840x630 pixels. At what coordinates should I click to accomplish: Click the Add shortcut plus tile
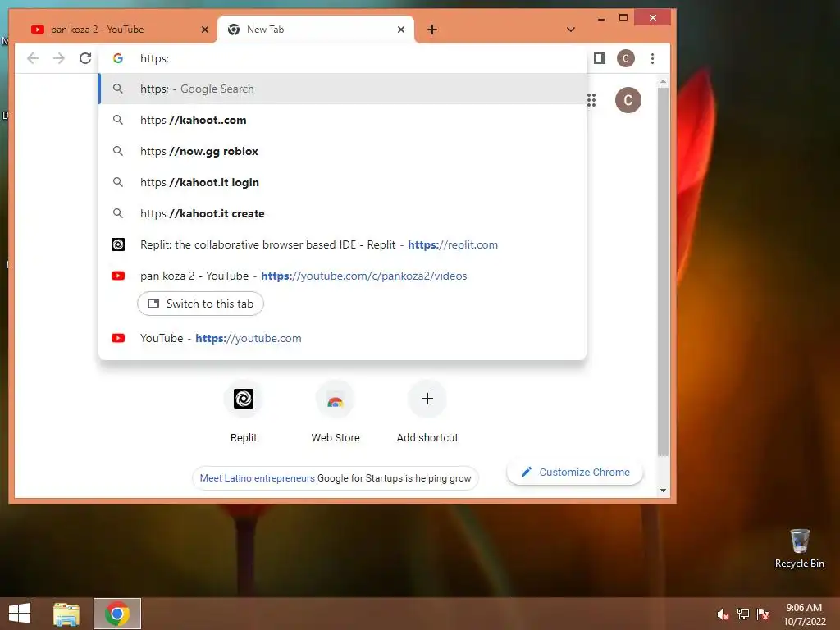coord(427,412)
